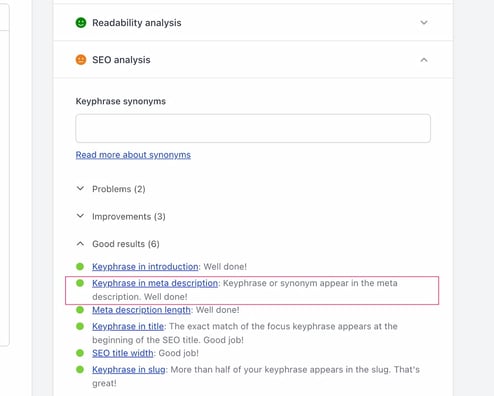Click the green smiley Readability analysis icon
This screenshot has height=396, width=494.
[81, 23]
